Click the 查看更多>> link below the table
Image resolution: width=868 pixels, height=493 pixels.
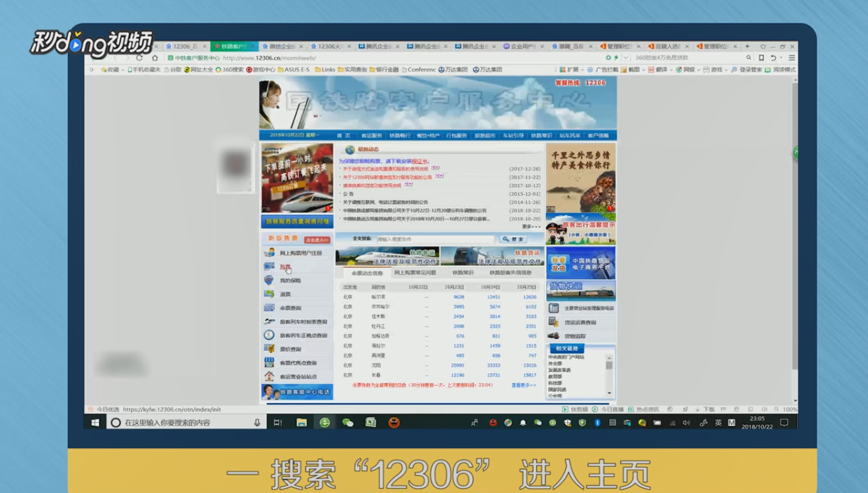pos(524,385)
